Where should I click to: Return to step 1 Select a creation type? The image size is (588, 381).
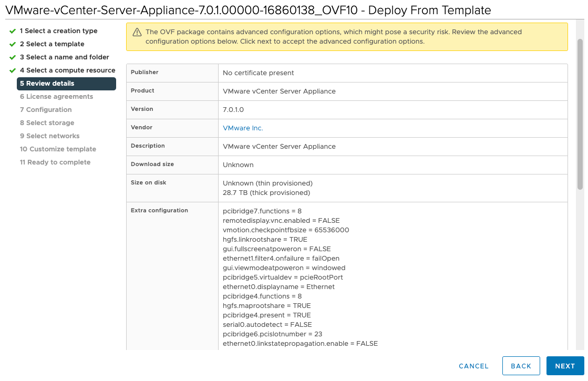[x=58, y=31]
